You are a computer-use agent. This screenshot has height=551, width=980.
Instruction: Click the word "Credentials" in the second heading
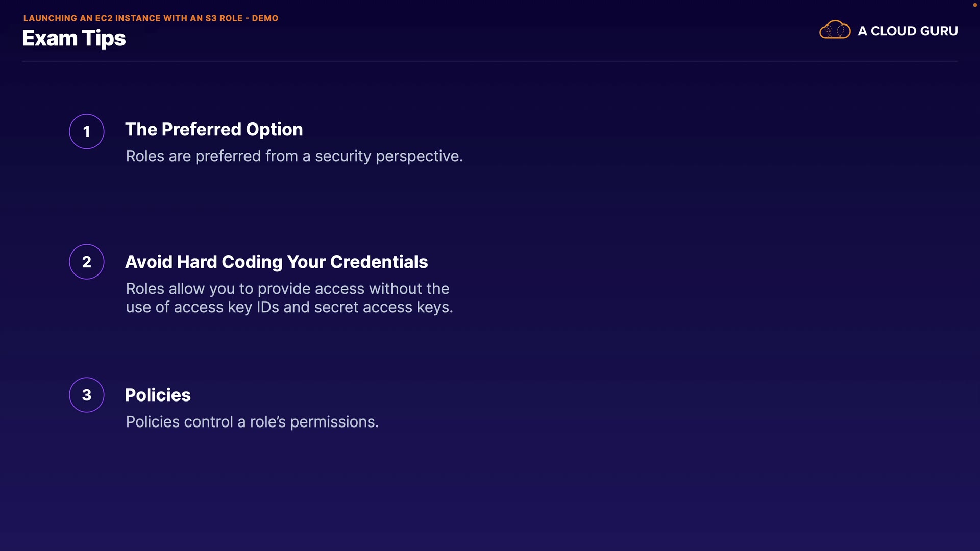(379, 262)
